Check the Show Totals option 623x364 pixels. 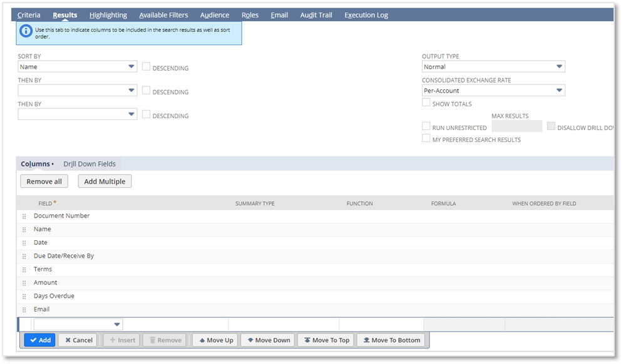coord(426,102)
